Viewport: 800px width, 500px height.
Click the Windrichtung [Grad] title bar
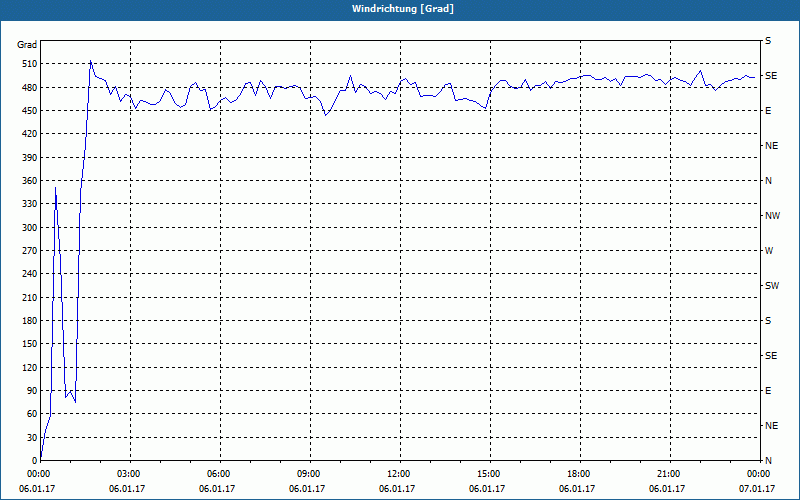(x=402, y=9)
